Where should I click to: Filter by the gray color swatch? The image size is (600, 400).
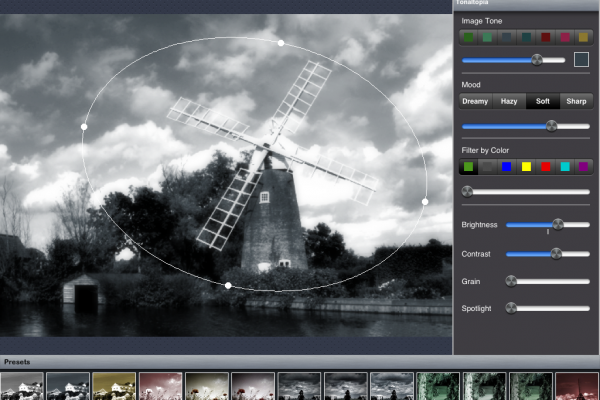point(487,167)
